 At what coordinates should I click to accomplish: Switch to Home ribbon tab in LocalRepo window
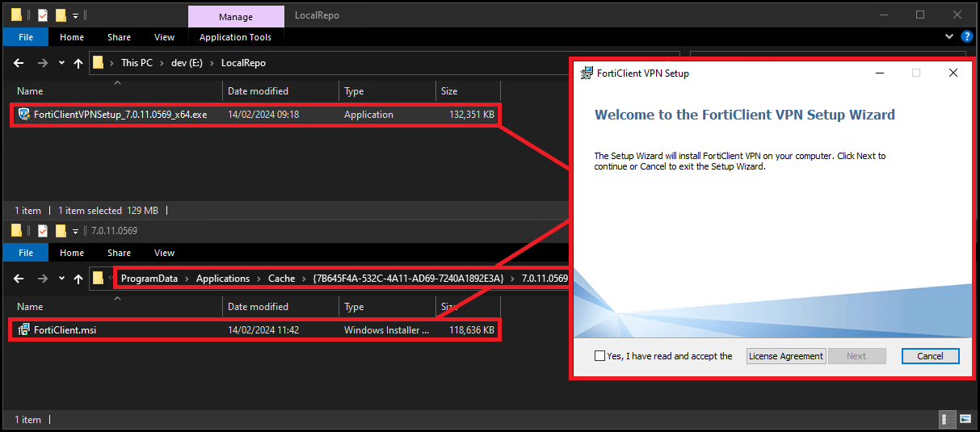72,37
